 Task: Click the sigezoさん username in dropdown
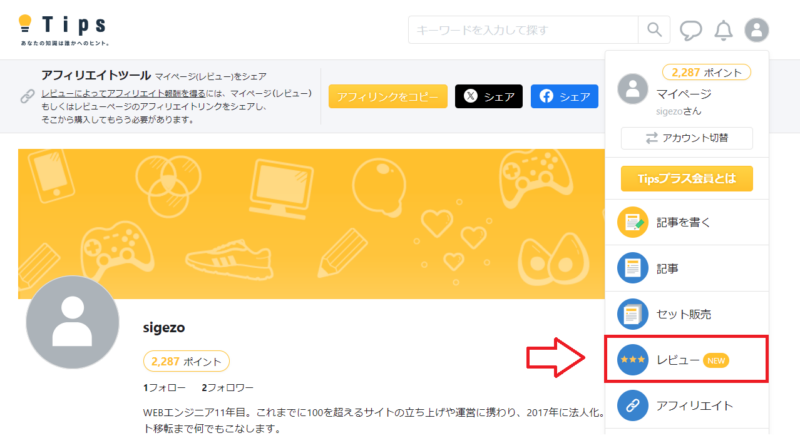679,111
